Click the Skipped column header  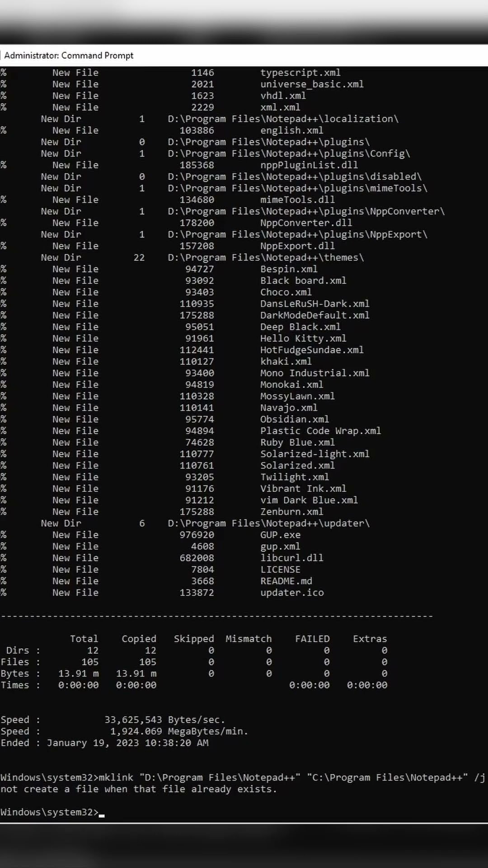[x=194, y=639]
